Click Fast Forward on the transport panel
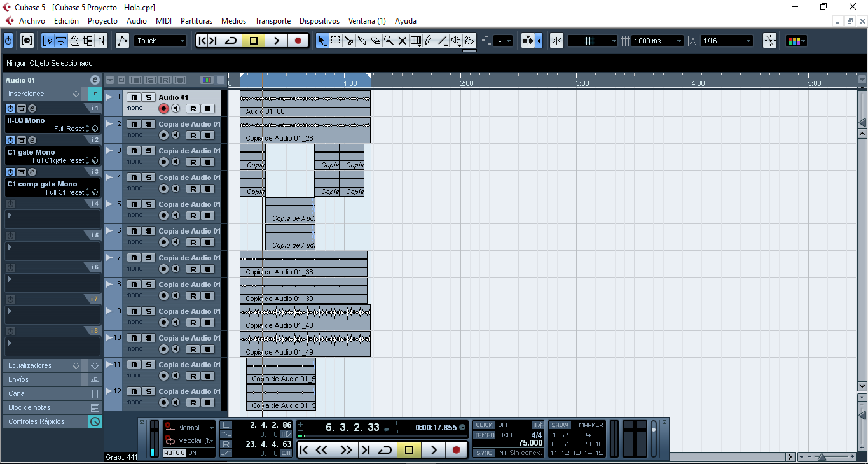868x464 pixels. click(x=345, y=450)
